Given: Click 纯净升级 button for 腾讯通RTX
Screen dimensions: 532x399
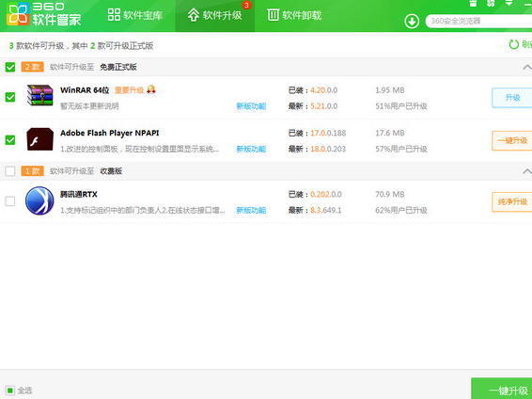Looking at the screenshot, I should (x=512, y=202).
